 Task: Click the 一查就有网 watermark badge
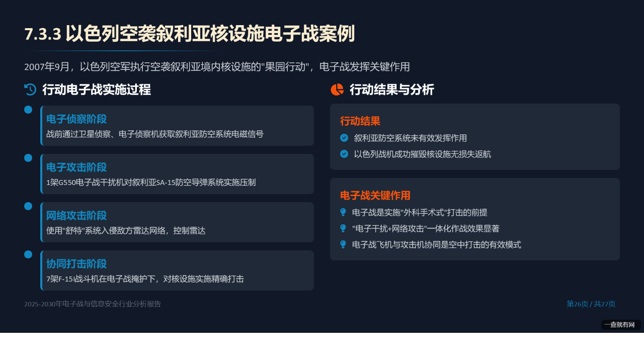point(621,325)
